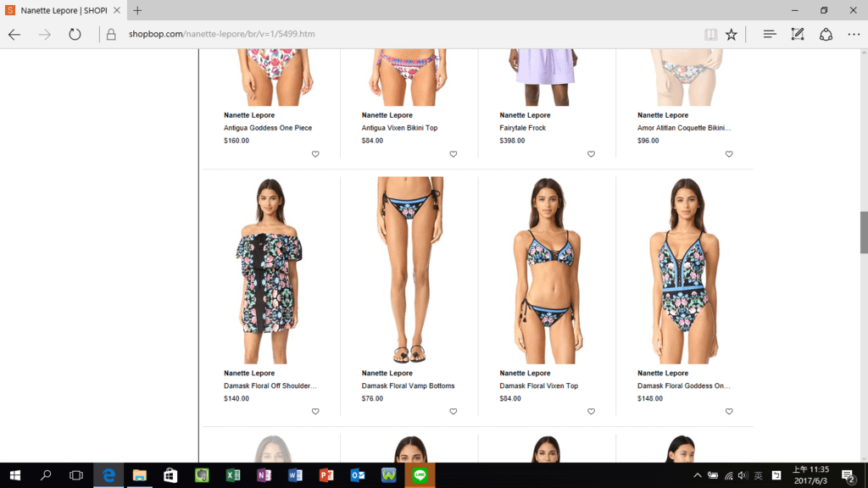Add this page to favorites star

point(732,34)
